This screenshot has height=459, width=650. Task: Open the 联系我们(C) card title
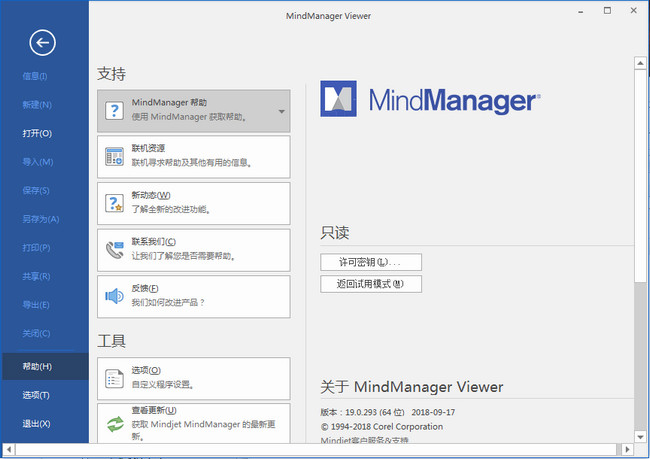point(153,241)
